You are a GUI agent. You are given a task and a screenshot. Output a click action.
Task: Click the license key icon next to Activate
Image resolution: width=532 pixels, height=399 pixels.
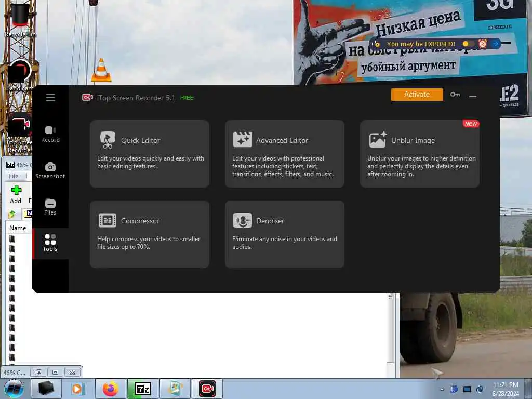(x=455, y=95)
